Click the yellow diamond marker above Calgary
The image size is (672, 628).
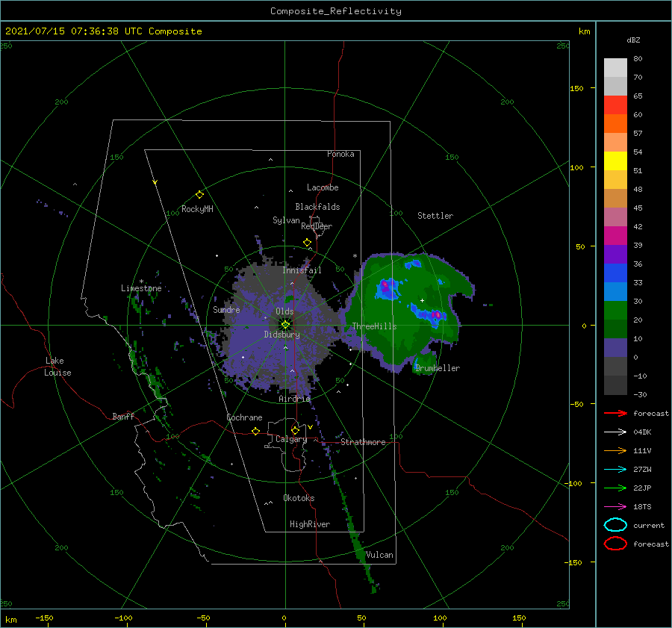[x=295, y=430]
